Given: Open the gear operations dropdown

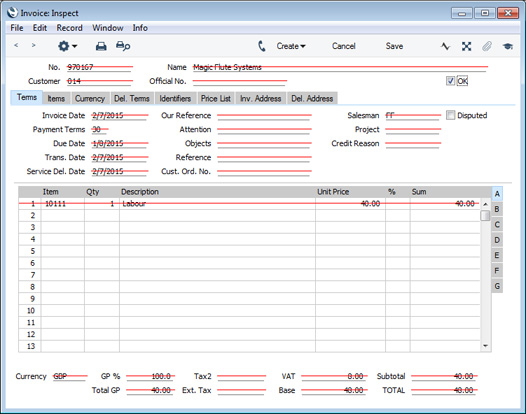Looking at the screenshot, I should (67, 46).
